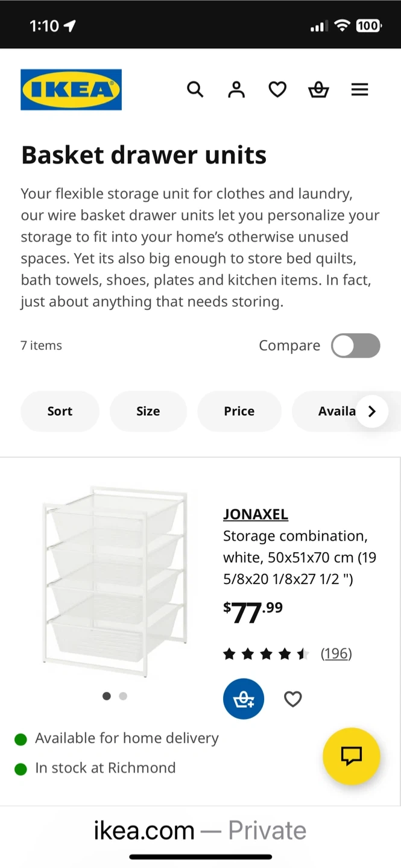Screen dimensions: 401x868
Task: Open the Sort filter dropdown
Action: (60, 411)
